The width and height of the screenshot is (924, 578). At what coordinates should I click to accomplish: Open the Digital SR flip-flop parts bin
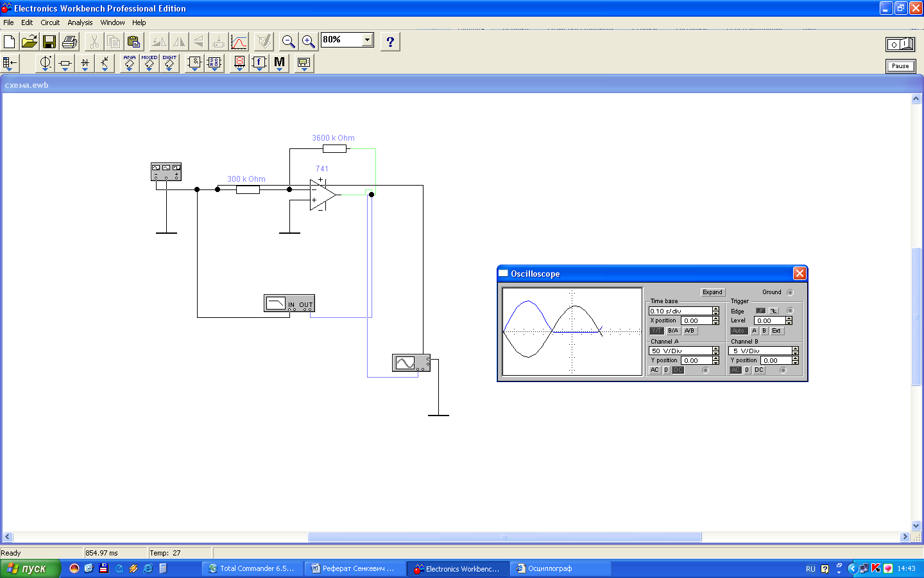[214, 63]
